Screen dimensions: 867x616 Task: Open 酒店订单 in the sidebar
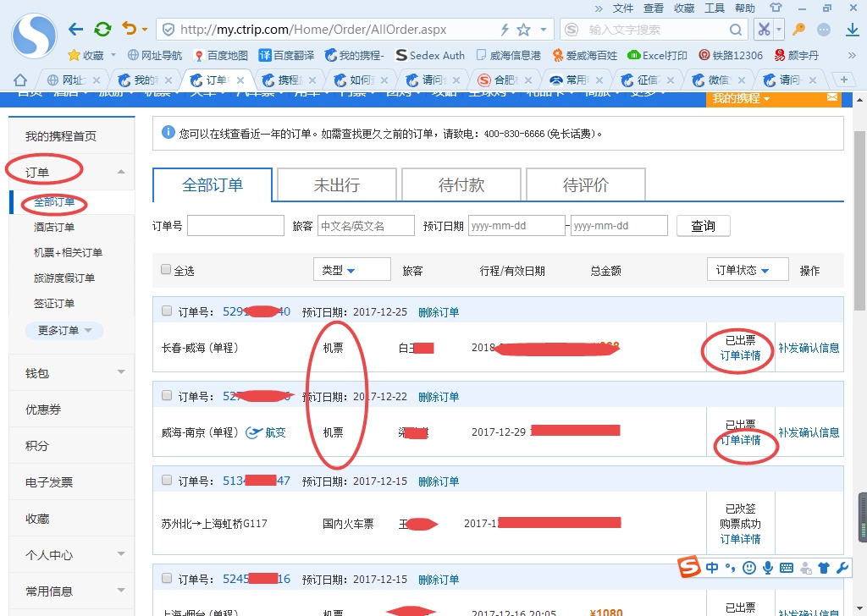54,227
